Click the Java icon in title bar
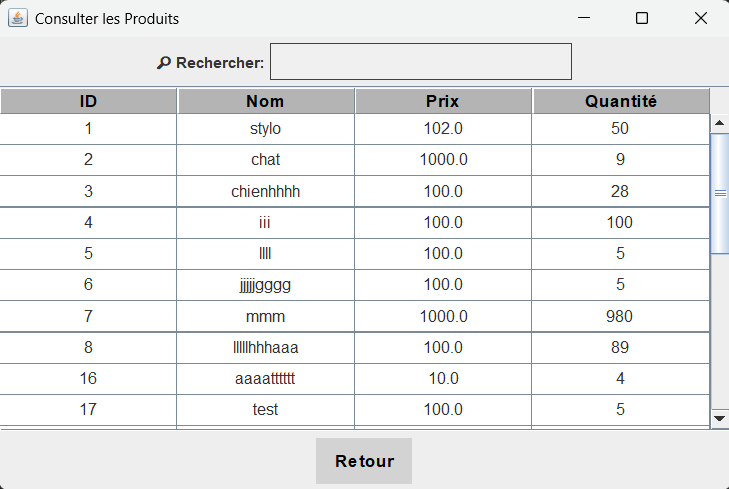The height and width of the screenshot is (489, 729). point(18,18)
